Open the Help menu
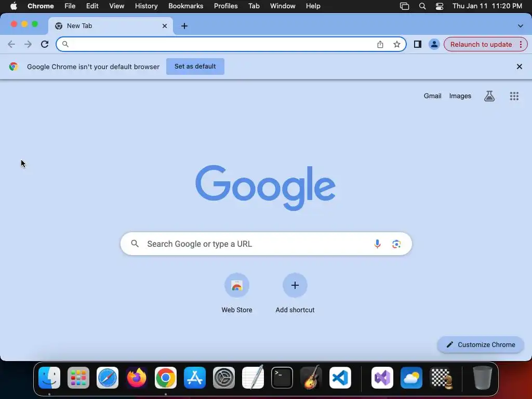The width and height of the screenshot is (532, 399). pos(313,6)
